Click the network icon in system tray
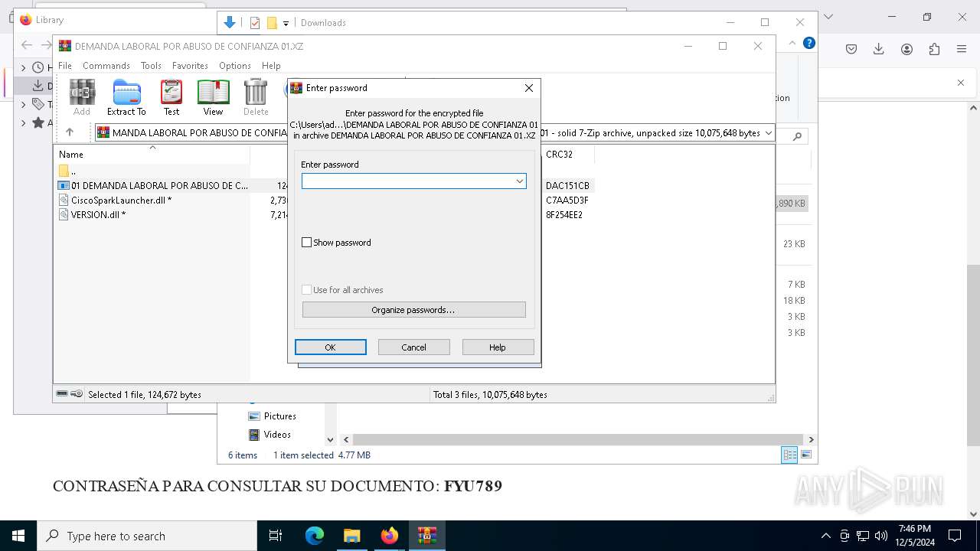 click(863, 536)
